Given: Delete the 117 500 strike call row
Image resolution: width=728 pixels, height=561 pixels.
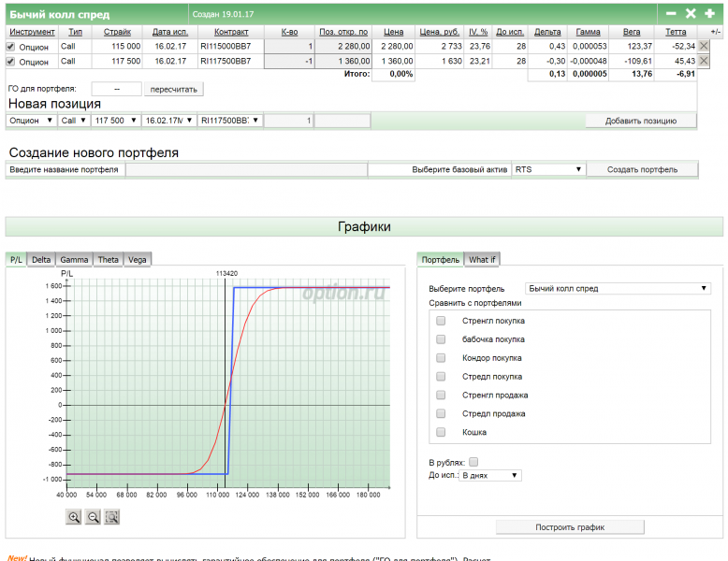Looking at the screenshot, I should tap(704, 61).
